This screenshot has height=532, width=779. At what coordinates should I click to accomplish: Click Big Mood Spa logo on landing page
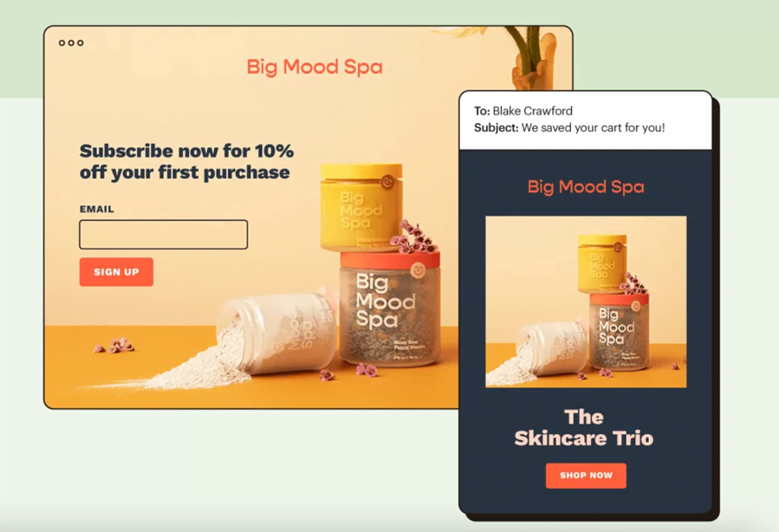[315, 67]
